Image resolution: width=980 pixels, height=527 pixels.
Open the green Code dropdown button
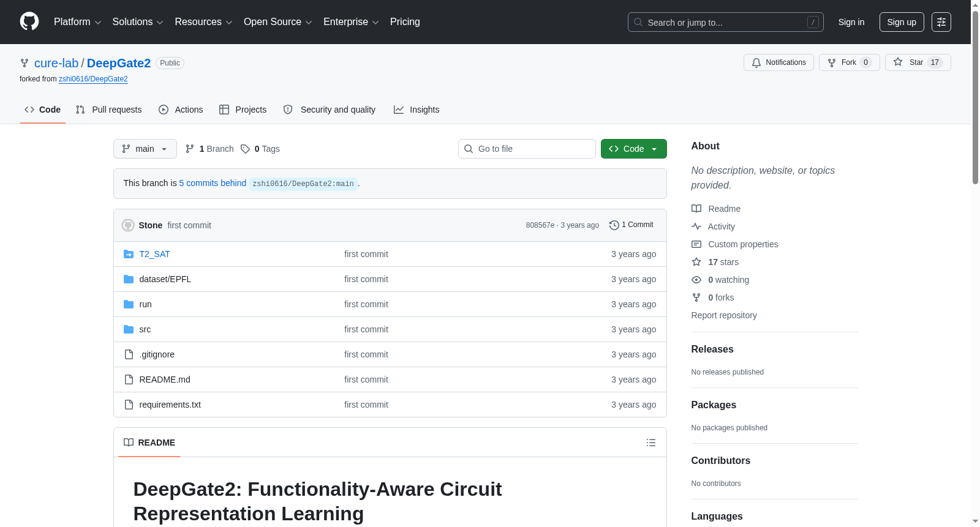click(634, 149)
